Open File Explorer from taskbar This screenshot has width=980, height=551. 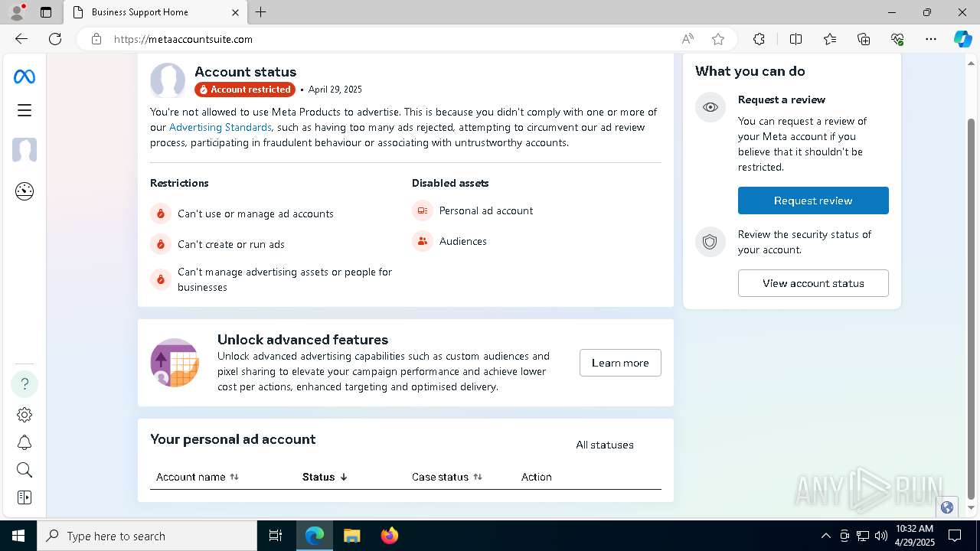(x=351, y=536)
